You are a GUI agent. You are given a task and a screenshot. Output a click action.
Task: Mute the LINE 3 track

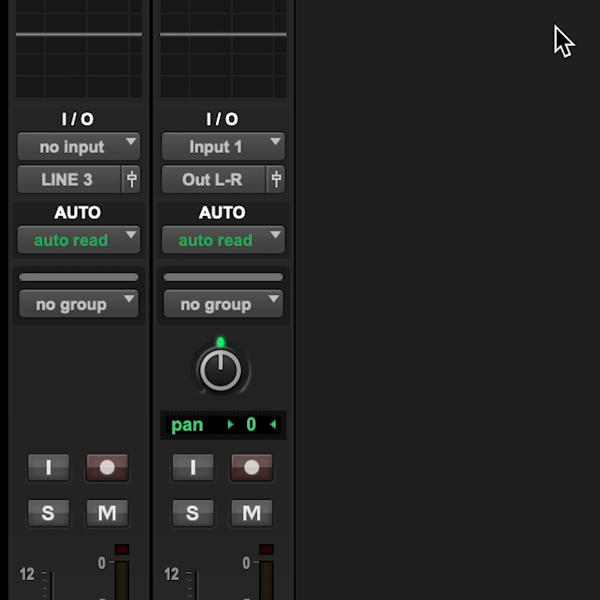[107, 513]
